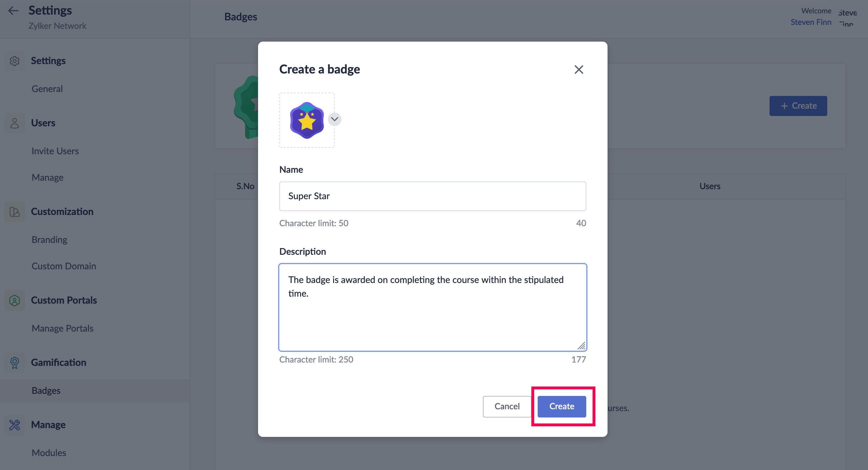Image resolution: width=868 pixels, height=470 pixels.
Task: Select Manage Portals in the sidebar
Action: point(63,328)
